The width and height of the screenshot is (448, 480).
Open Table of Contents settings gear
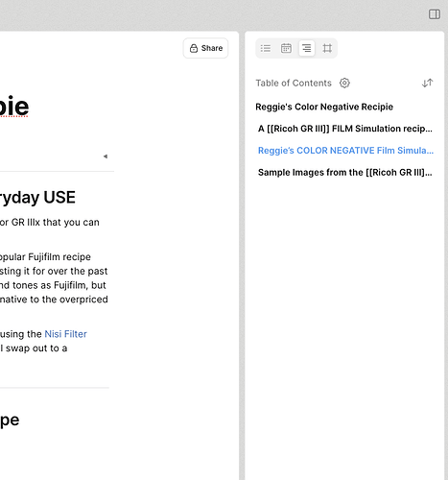(344, 83)
